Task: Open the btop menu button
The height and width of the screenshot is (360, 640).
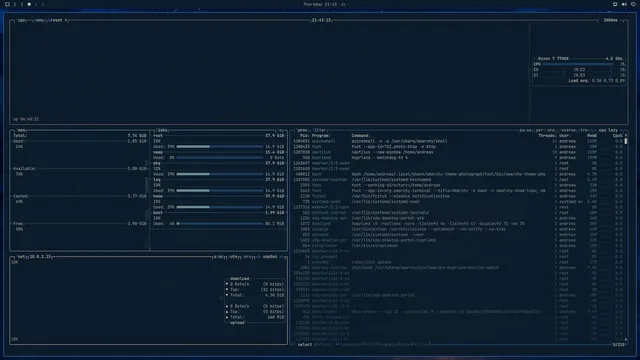Action: pos(39,20)
